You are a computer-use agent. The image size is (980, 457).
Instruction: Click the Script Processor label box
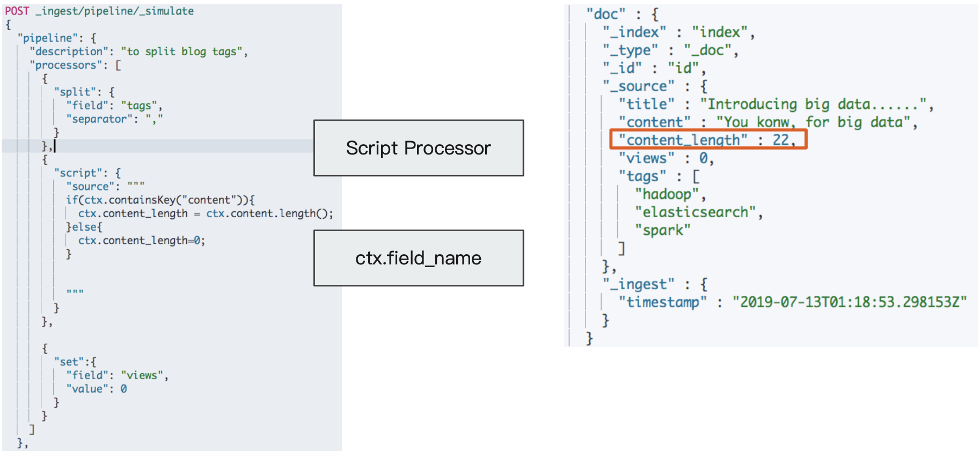(x=419, y=148)
